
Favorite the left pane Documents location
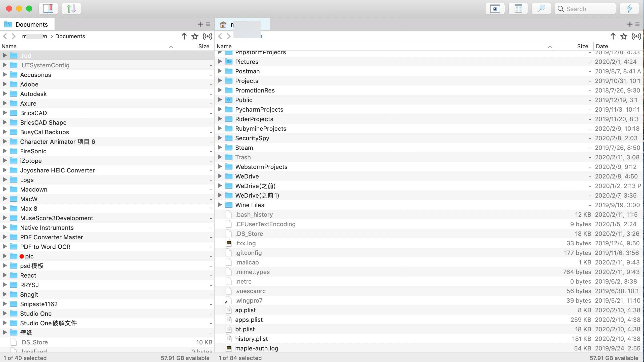click(195, 36)
